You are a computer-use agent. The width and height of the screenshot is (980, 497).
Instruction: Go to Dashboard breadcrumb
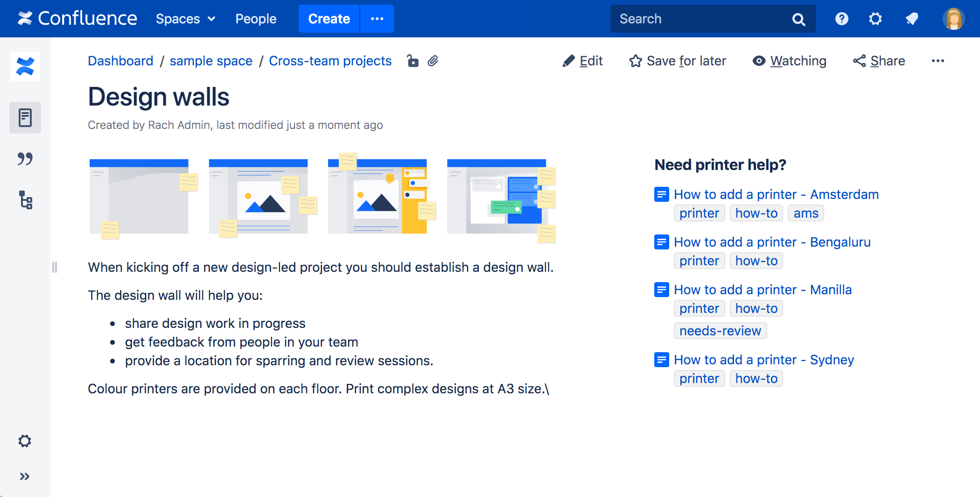[x=120, y=61]
